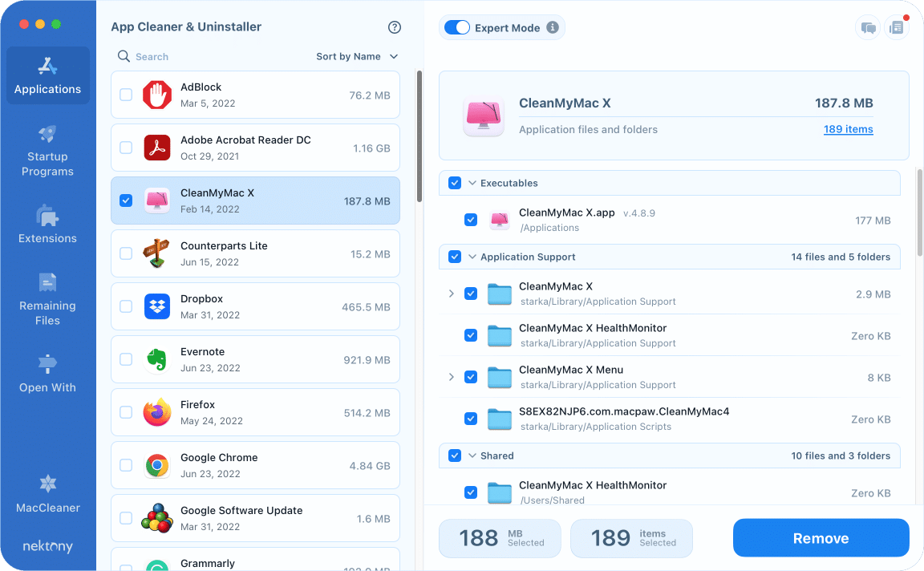Open Startup Programs section
This screenshot has height=571, width=924.
point(48,150)
